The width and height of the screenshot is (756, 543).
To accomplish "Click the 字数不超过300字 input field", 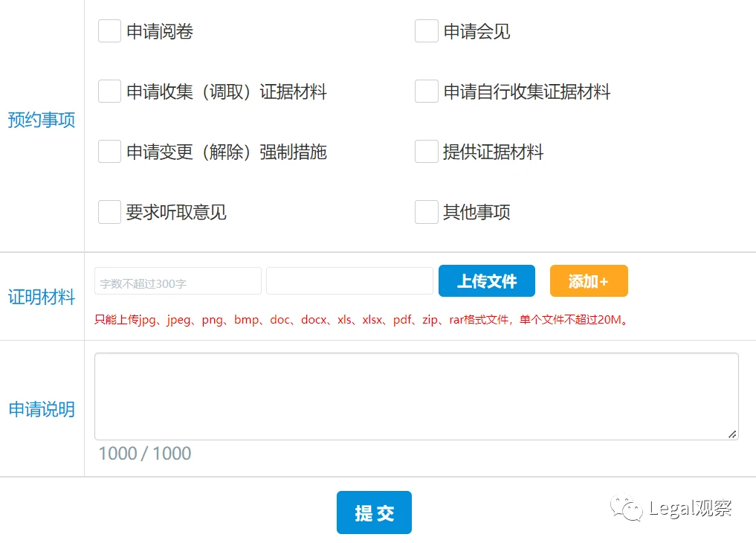I will 177,280.
